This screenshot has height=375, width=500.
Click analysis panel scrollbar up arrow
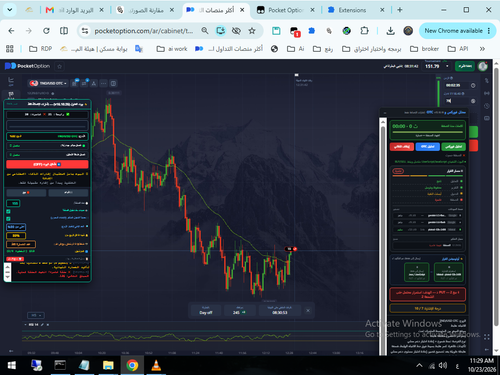point(383,122)
